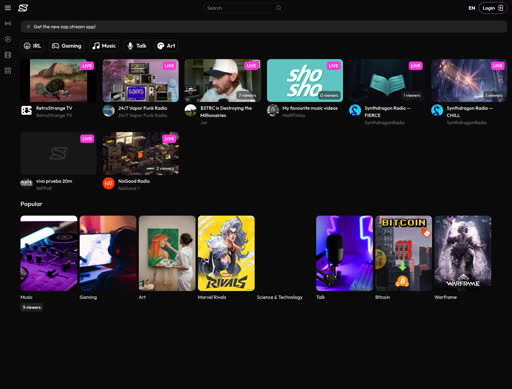Open the 'Get the new zap.stream app' banner

(264, 27)
